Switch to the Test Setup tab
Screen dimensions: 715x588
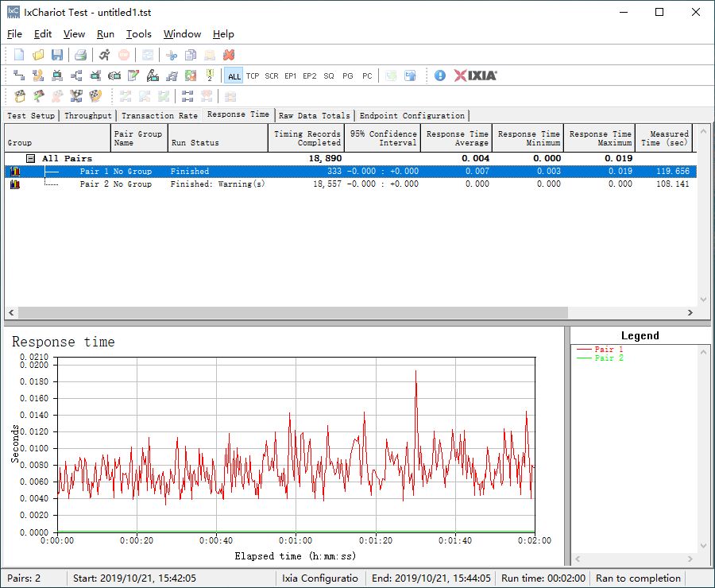pyautogui.click(x=31, y=115)
